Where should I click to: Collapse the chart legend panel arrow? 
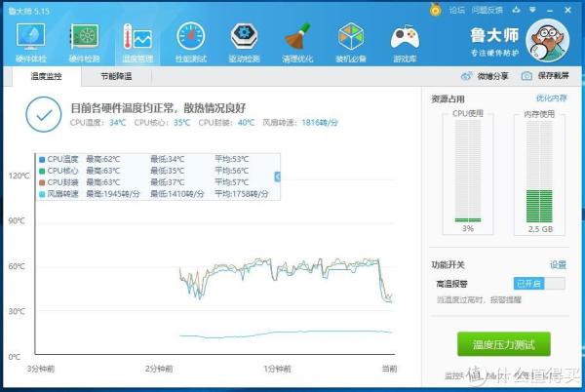pyautogui.click(x=277, y=176)
